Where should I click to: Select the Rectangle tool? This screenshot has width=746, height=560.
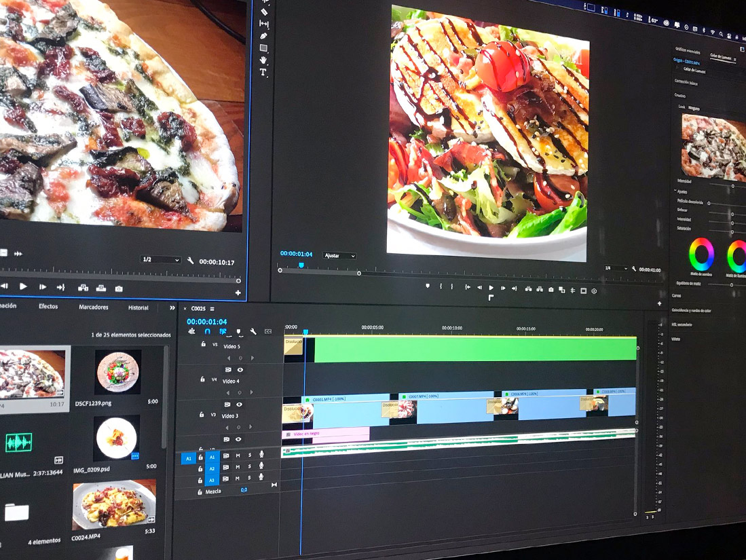263,48
